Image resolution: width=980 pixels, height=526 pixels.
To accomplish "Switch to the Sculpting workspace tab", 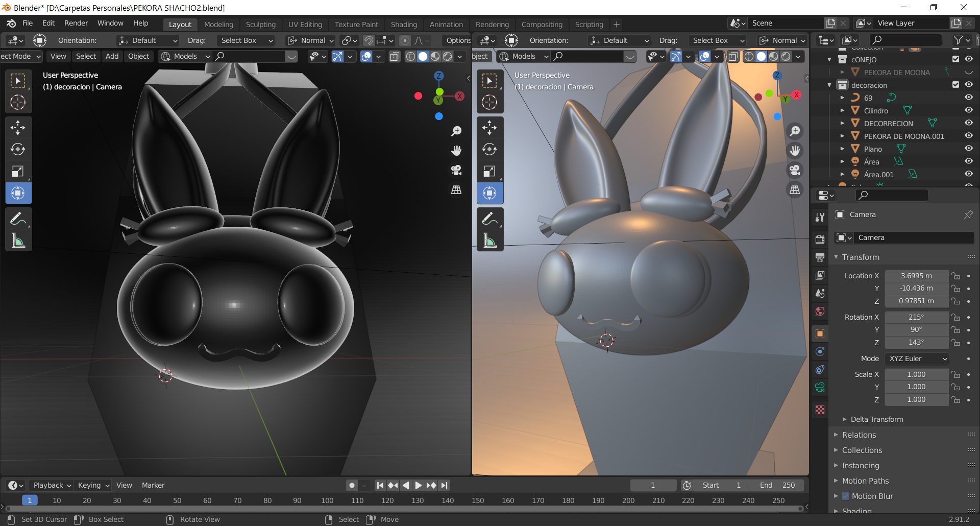I will pos(260,25).
